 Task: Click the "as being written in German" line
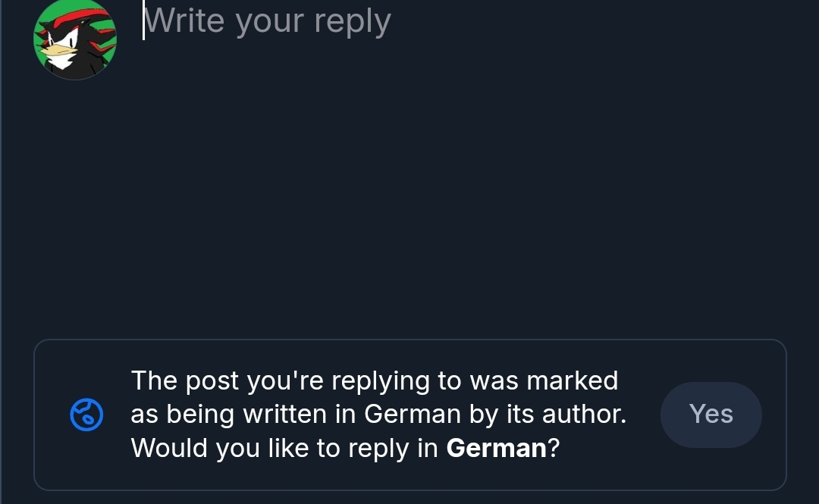(x=378, y=415)
